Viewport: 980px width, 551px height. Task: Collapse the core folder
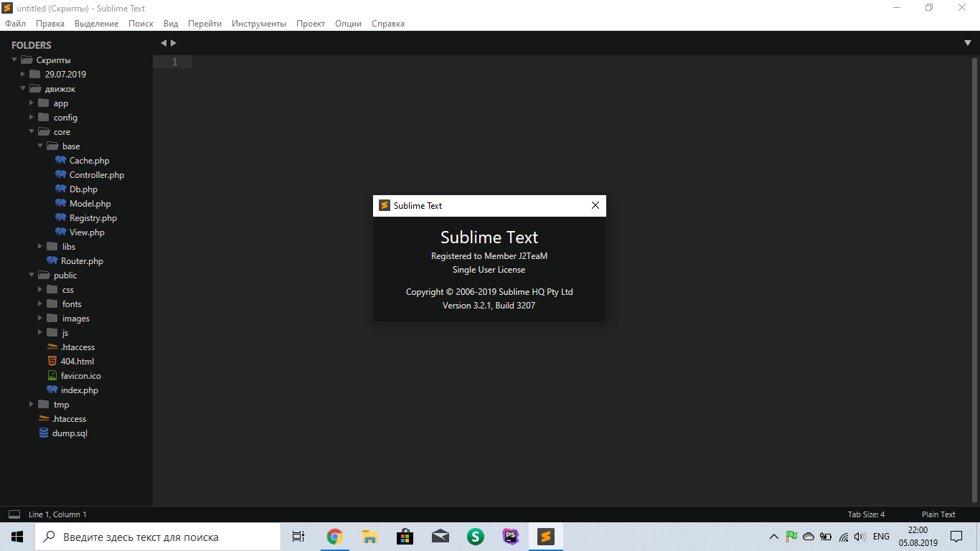(x=32, y=132)
